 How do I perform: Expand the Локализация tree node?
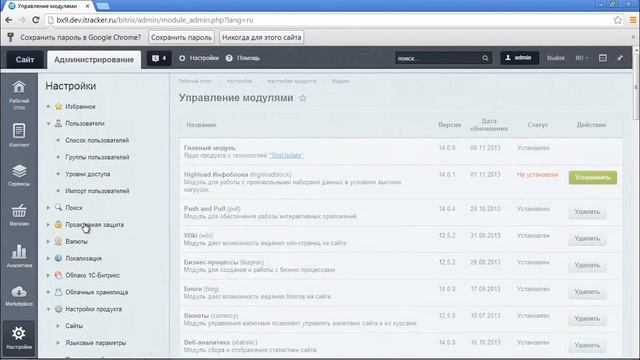[x=48, y=258]
